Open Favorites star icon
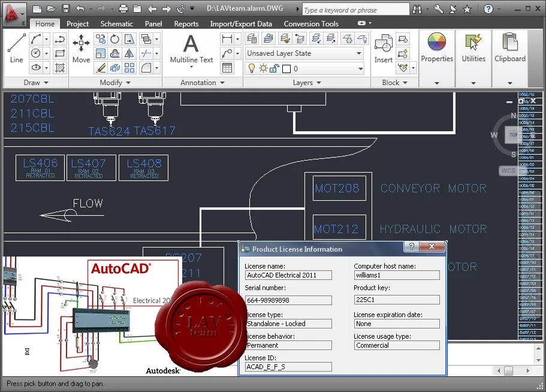 click(467, 10)
